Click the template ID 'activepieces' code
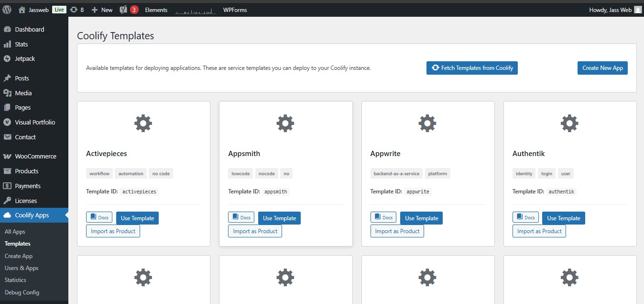The image size is (644, 304). (139, 191)
